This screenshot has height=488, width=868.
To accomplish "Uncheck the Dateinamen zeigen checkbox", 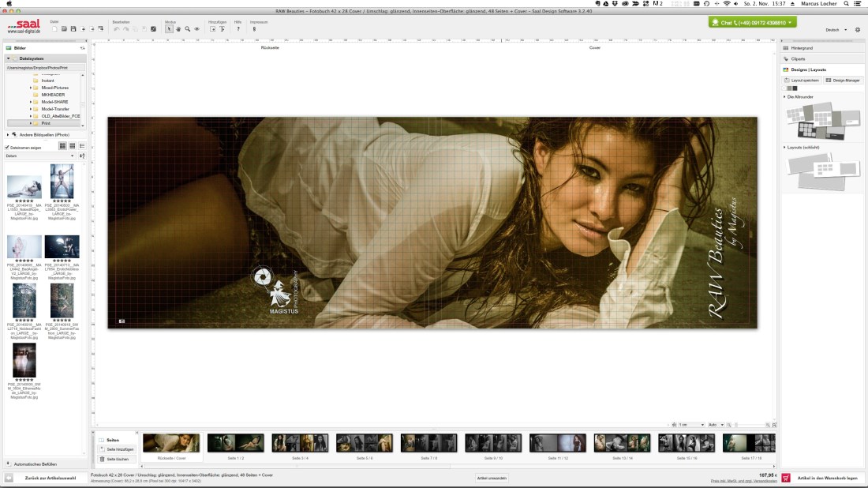I will point(6,148).
